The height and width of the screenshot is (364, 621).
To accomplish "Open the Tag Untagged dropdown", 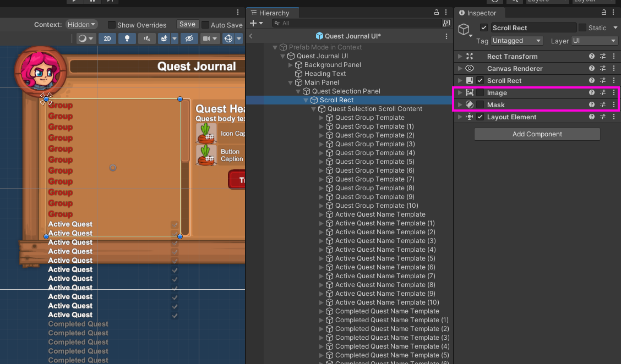I will (x=517, y=41).
